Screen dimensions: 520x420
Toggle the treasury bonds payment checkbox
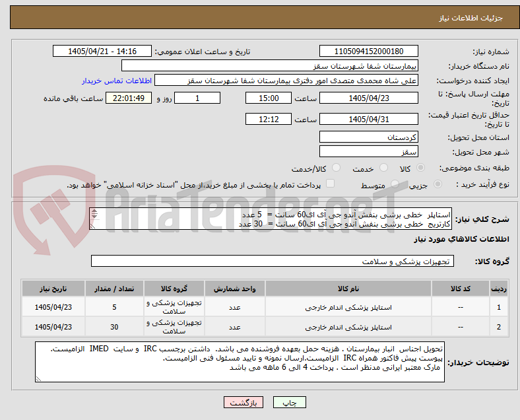pos(331,184)
